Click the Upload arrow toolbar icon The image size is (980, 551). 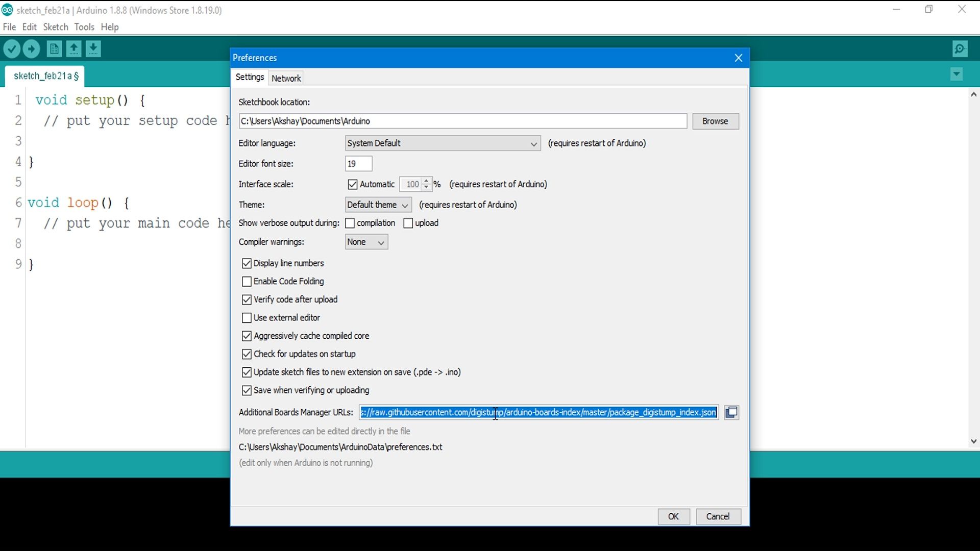31,49
